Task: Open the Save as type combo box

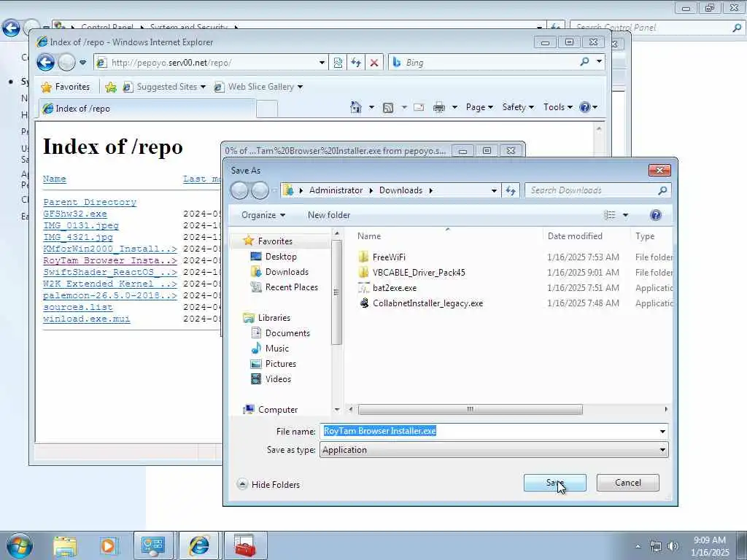Action: coord(494,450)
